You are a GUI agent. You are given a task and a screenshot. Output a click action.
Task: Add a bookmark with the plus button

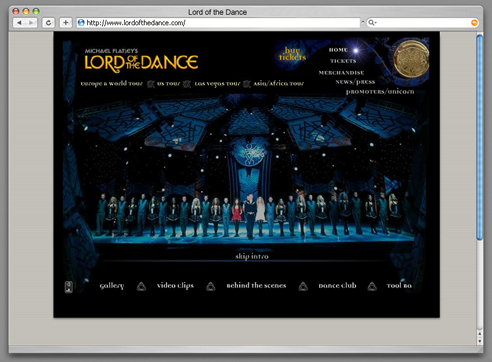(x=66, y=23)
